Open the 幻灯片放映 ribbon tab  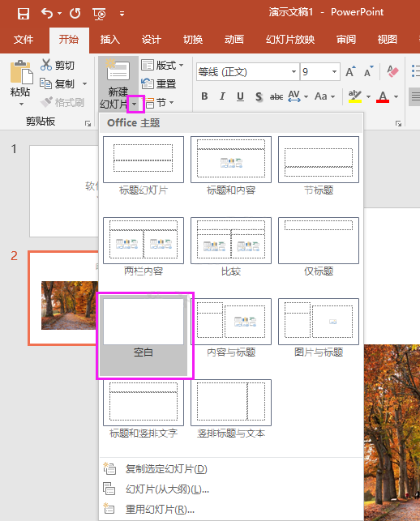pyautogui.click(x=290, y=40)
